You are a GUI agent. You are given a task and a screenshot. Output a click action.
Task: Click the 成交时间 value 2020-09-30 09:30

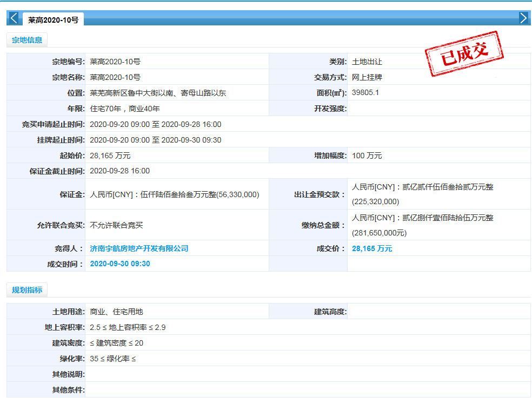point(120,264)
